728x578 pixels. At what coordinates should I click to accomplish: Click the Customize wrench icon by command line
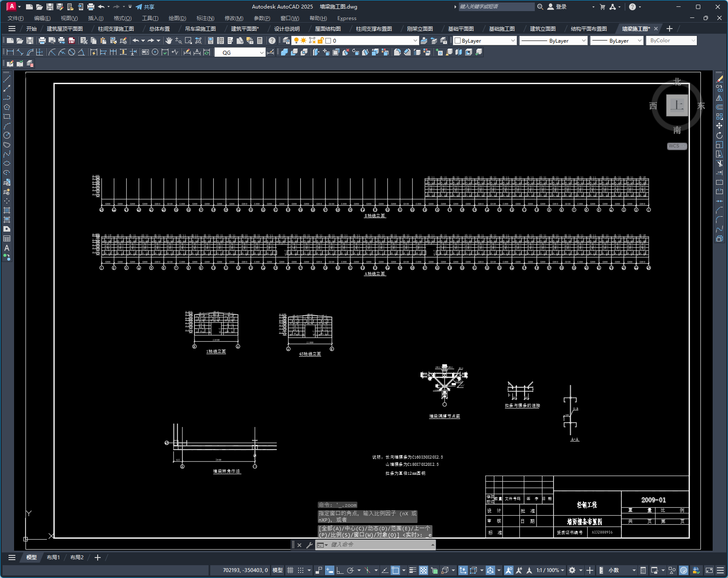click(309, 545)
